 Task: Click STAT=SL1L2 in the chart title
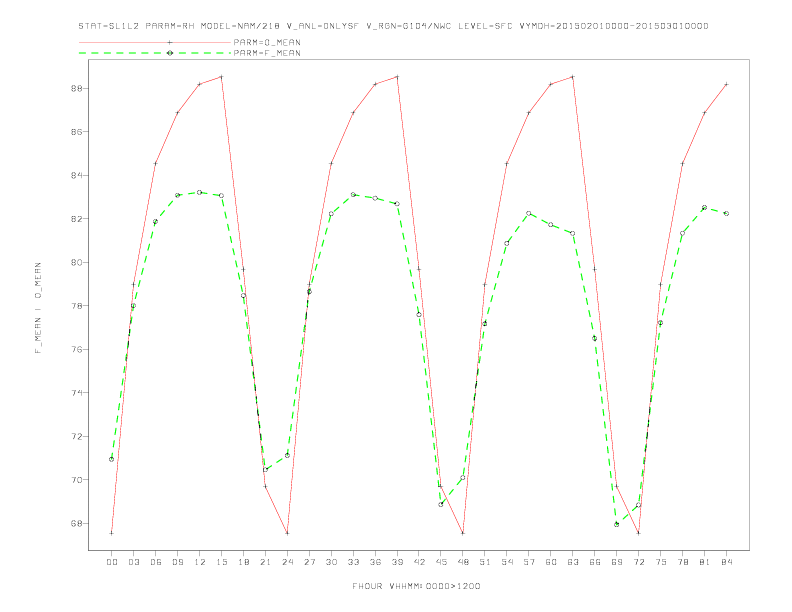click(x=109, y=26)
